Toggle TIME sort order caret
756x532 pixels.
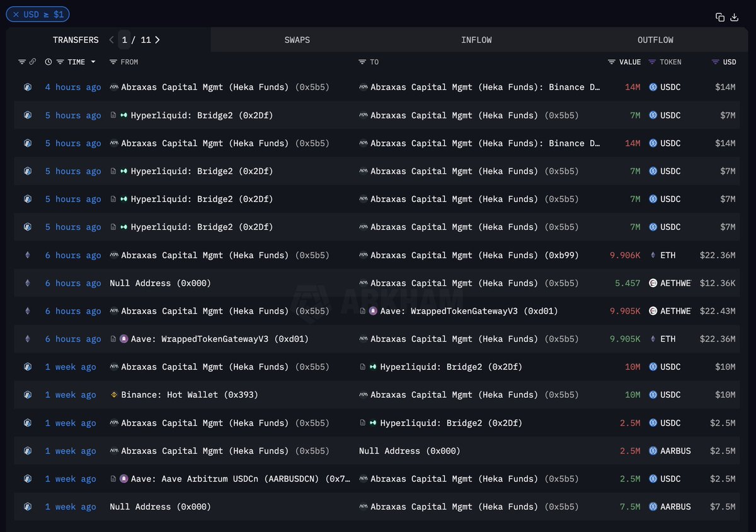pyautogui.click(x=93, y=62)
